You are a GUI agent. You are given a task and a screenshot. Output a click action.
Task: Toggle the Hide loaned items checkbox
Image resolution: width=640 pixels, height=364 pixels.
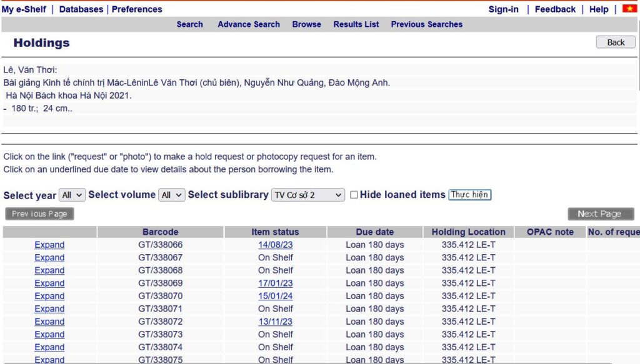coord(354,195)
